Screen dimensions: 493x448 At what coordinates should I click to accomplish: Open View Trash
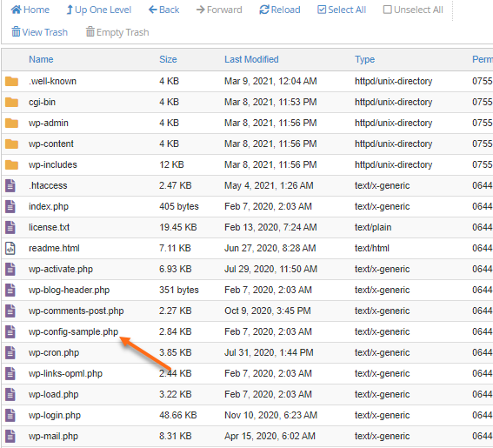(39, 32)
